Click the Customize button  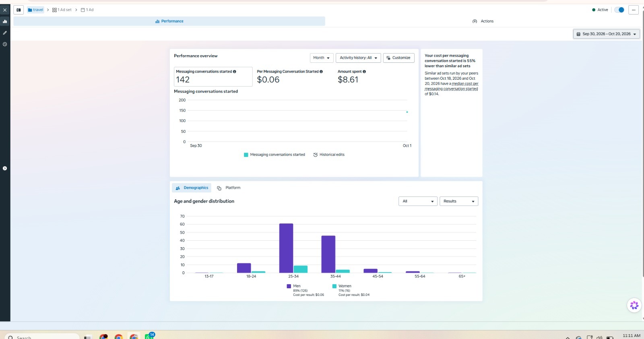(x=398, y=58)
